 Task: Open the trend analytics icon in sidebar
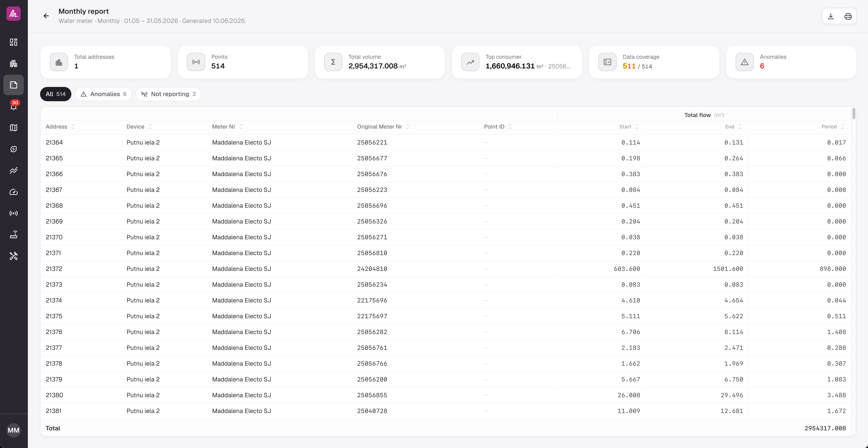13,171
